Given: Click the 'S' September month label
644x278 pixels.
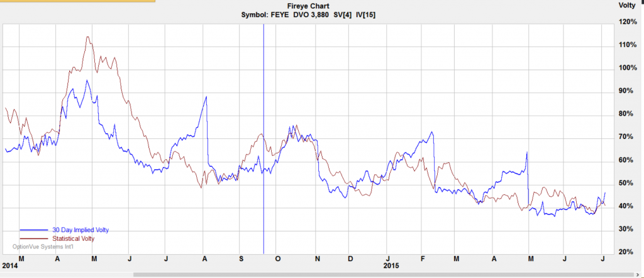Looking at the screenshot, I should [x=241, y=259].
